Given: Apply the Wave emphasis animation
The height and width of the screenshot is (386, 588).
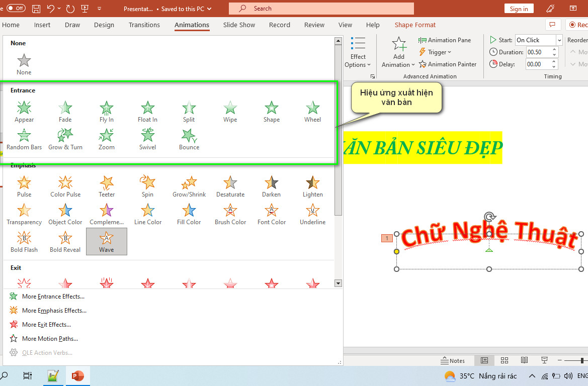Looking at the screenshot, I should (x=107, y=242).
